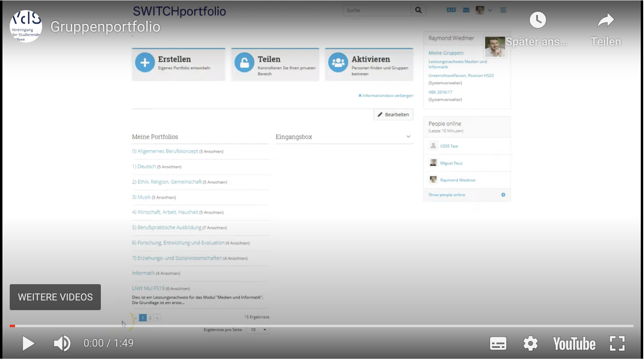Click the Watch later clock icon
Screen dimensions: 644x360
[x=537, y=20]
